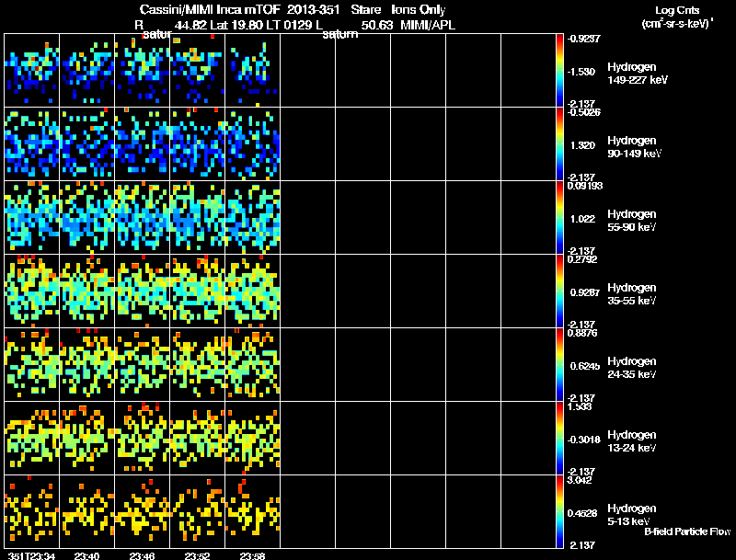This screenshot has height=560, width=736.
Task: Select the '1.022' colorbar value
Action: 582,219
